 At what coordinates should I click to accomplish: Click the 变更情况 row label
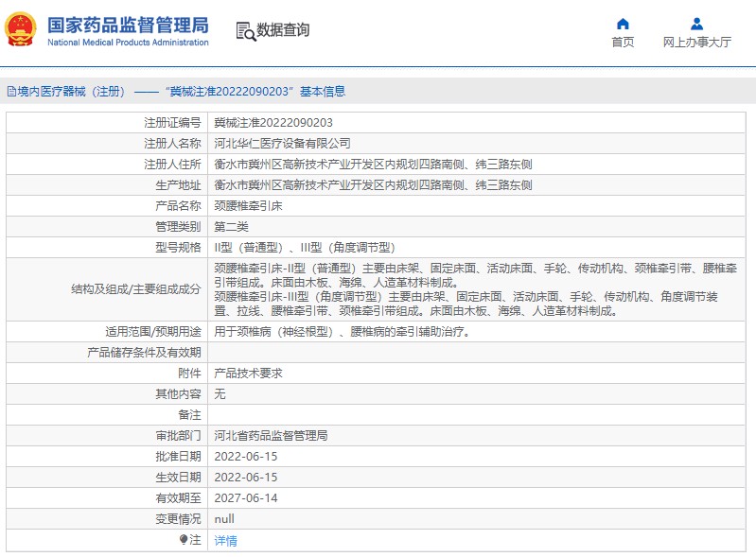(x=178, y=519)
